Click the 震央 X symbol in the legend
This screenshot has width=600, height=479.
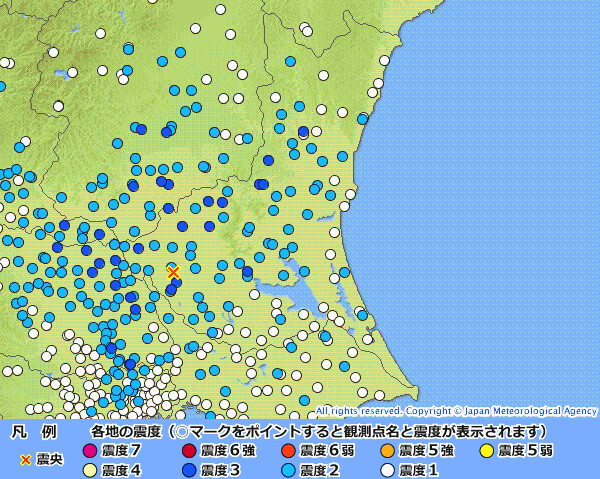pyautogui.click(x=26, y=460)
